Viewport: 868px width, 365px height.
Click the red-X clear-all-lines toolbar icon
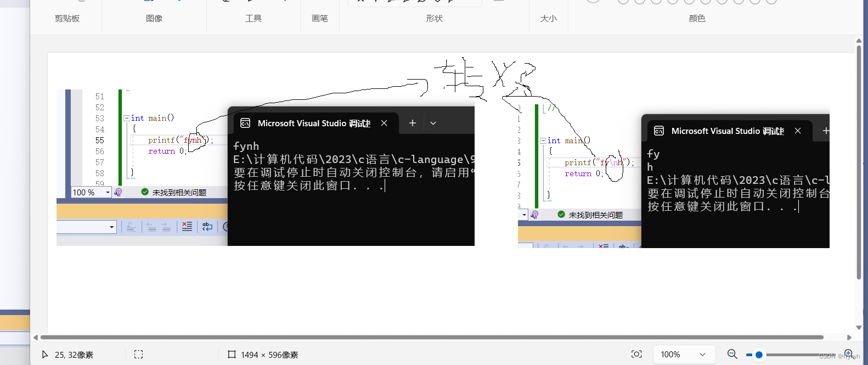[187, 226]
